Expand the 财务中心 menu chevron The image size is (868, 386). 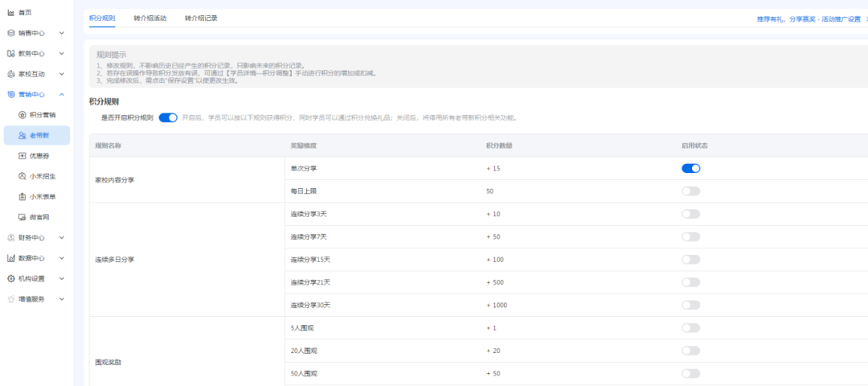pos(62,238)
